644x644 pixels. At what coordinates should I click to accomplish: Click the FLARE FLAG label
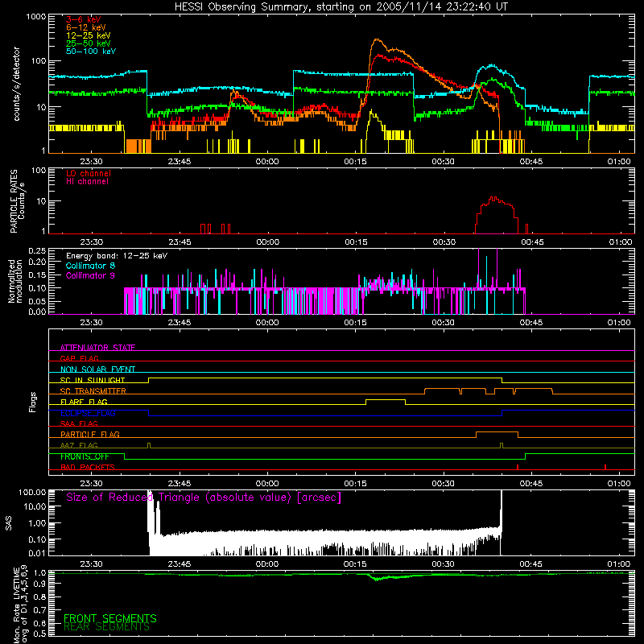pos(84,402)
